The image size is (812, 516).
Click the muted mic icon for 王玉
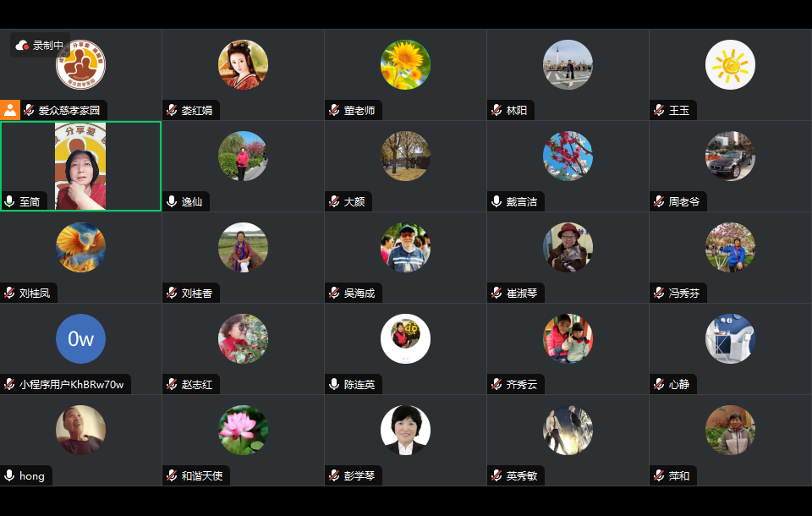(x=659, y=110)
